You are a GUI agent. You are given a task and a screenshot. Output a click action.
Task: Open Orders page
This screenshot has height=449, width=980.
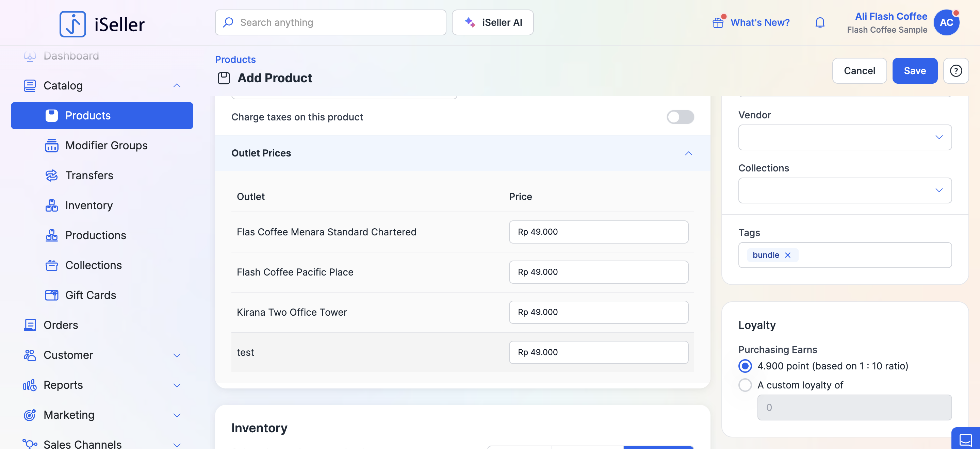coord(61,325)
